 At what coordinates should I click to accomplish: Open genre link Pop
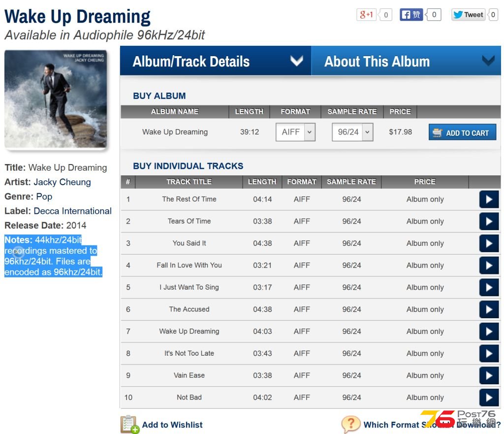pyautogui.click(x=44, y=197)
